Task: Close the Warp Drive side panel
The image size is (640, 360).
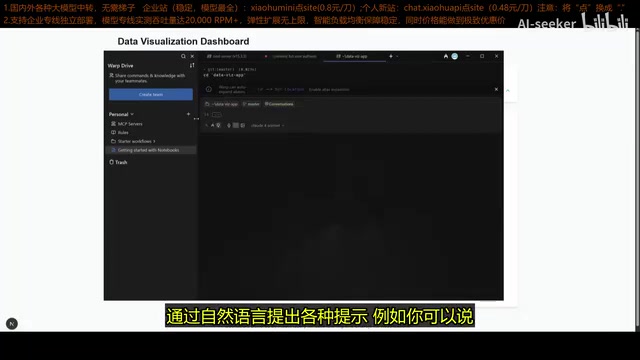Action: pyautogui.click(x=192, y=56)
